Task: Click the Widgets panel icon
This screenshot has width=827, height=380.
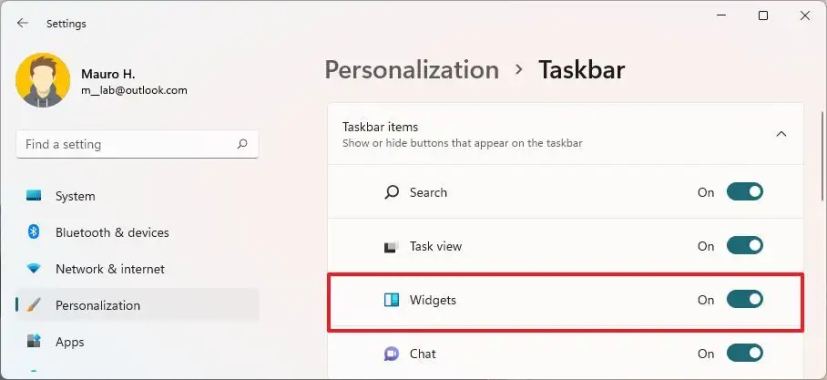Action: tap(391, 300)
